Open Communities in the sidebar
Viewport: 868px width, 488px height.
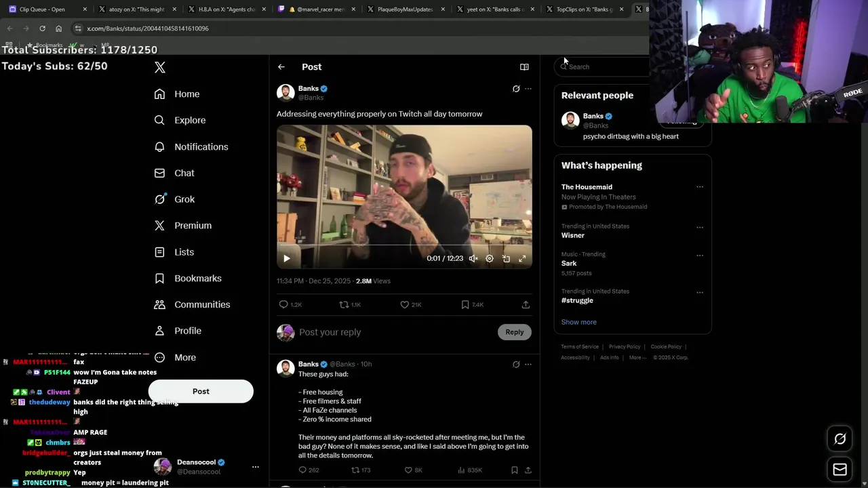192,304
